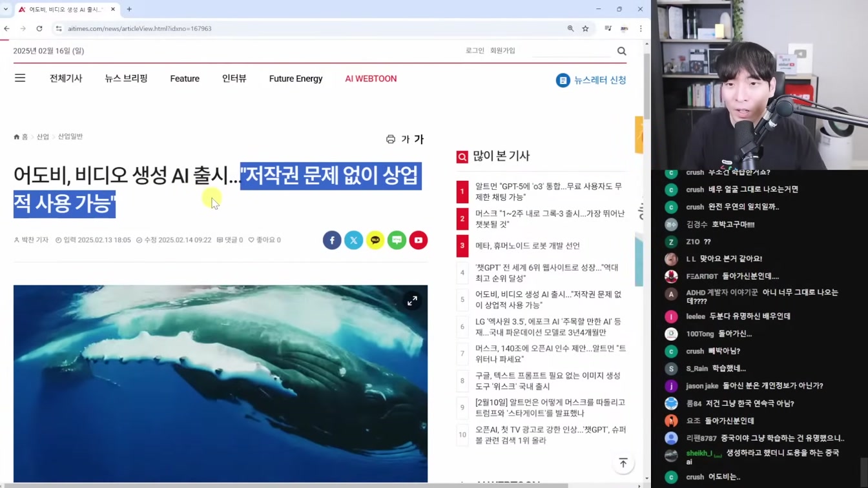This screenshot has width=868, height=488.
Task: Open the 전체기사 menu
Action: (x=66, y=79)
